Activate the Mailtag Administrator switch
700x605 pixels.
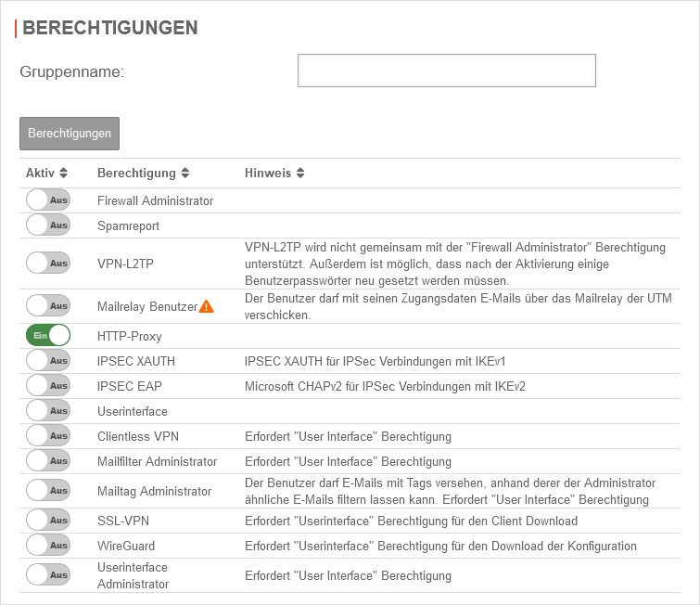coord(48,491)
